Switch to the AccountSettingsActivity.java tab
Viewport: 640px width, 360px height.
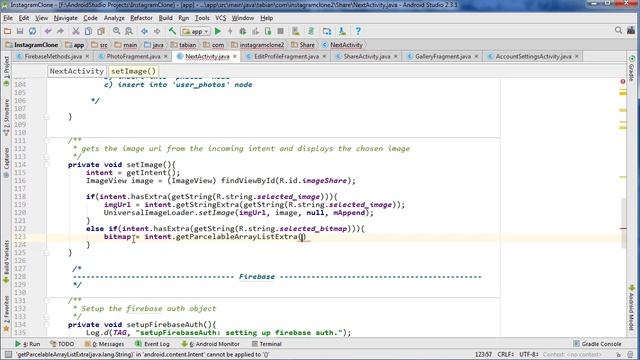[x=533, y=56]
